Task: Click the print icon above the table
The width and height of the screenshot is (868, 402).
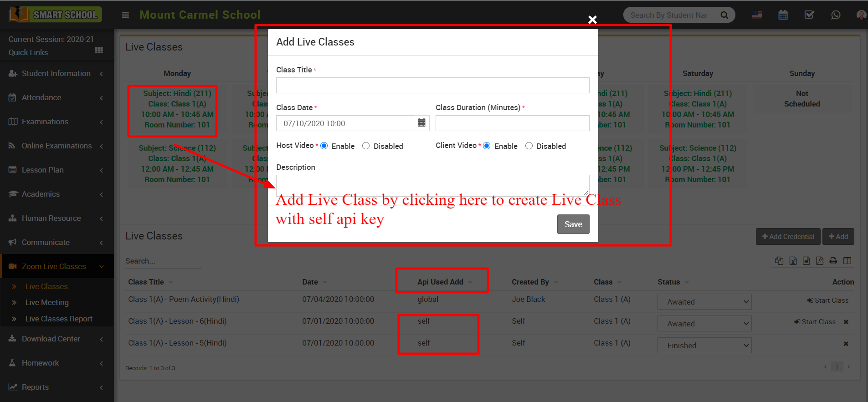Action: click(x=833, y=261)
